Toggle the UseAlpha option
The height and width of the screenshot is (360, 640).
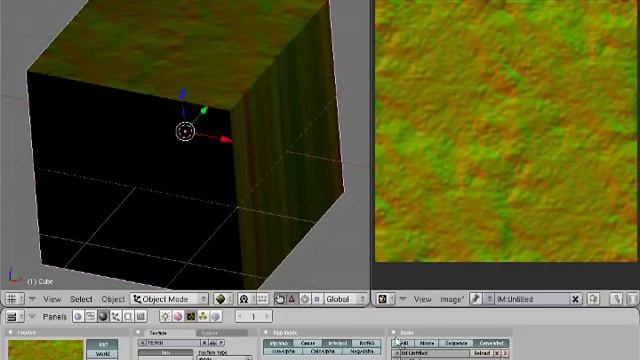(283, 351)
